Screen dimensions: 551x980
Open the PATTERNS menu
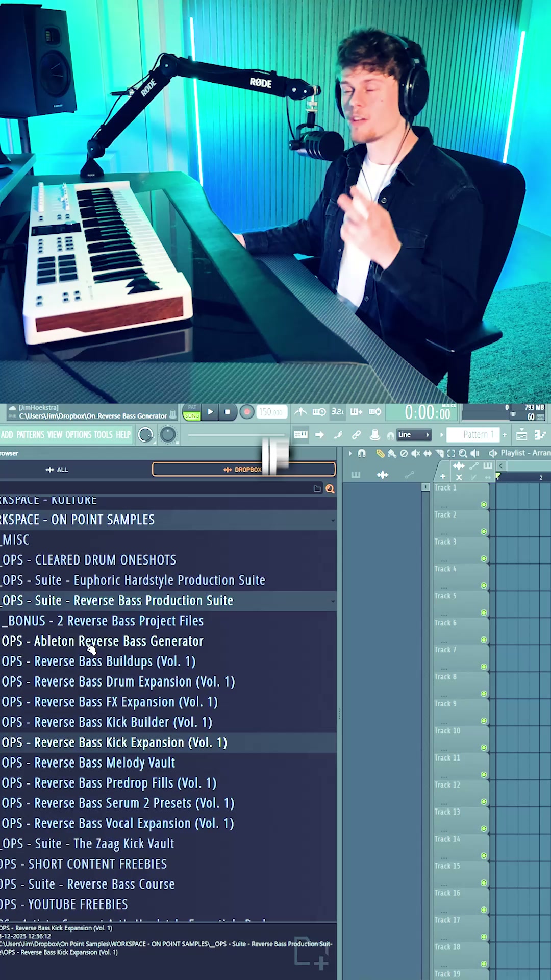(x=30, y=435)
